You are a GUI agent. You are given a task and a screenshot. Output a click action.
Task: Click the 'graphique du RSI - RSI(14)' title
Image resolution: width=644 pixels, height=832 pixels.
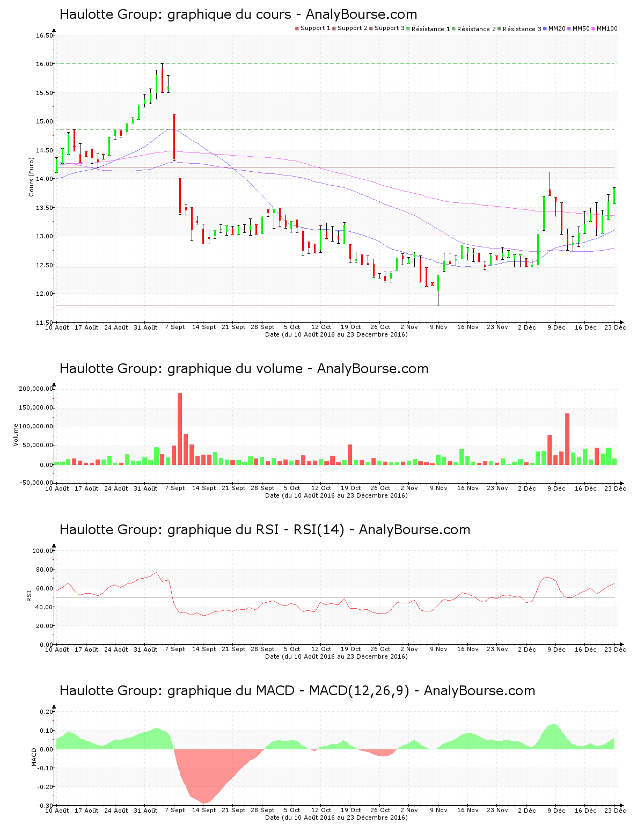pos(265,530)
